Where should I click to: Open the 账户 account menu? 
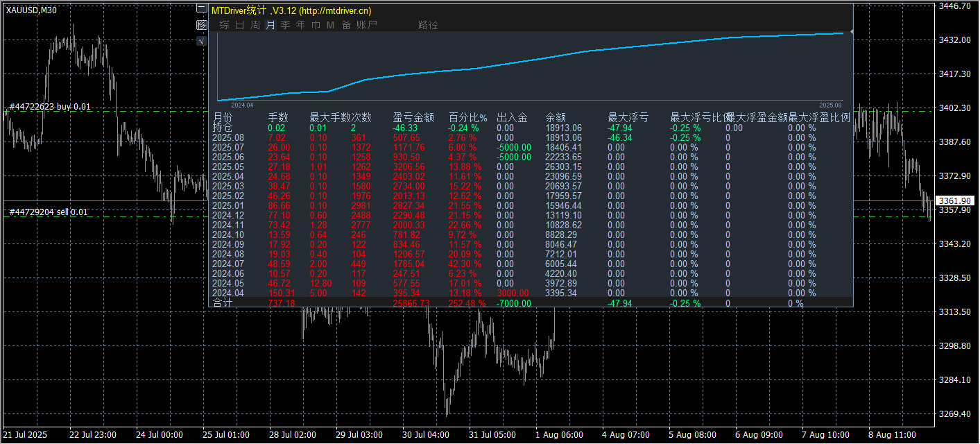pos(368,24)
